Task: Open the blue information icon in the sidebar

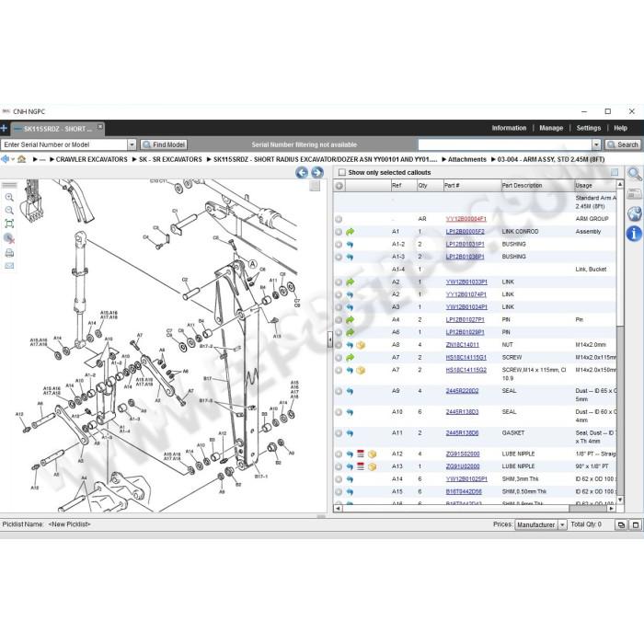Action: tap(634, 234)
